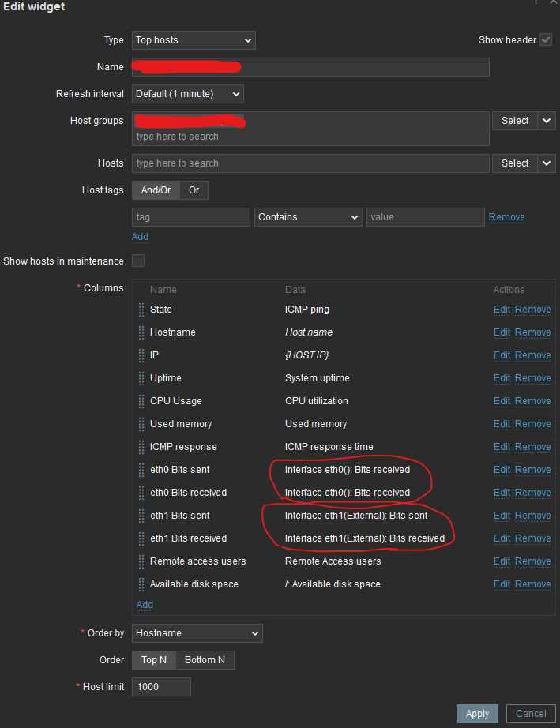Click the Host limit input field
The image size is (560, 728).
tap(161, 687)
